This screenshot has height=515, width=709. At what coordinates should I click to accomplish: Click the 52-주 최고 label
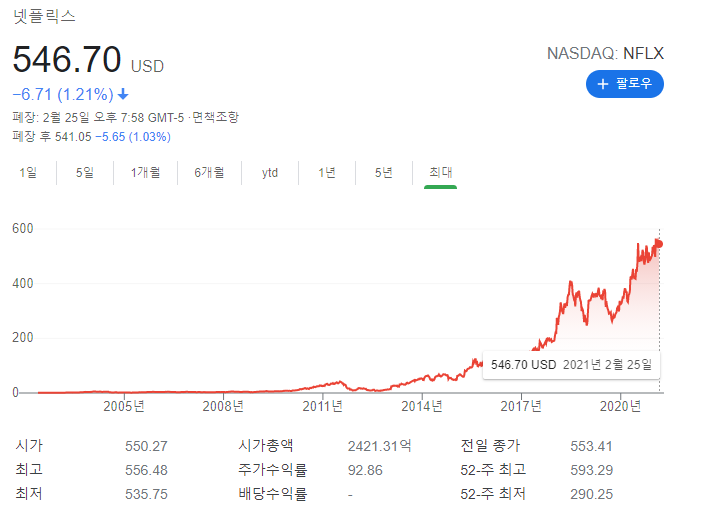pyautogui.click(x=493, y=469)
